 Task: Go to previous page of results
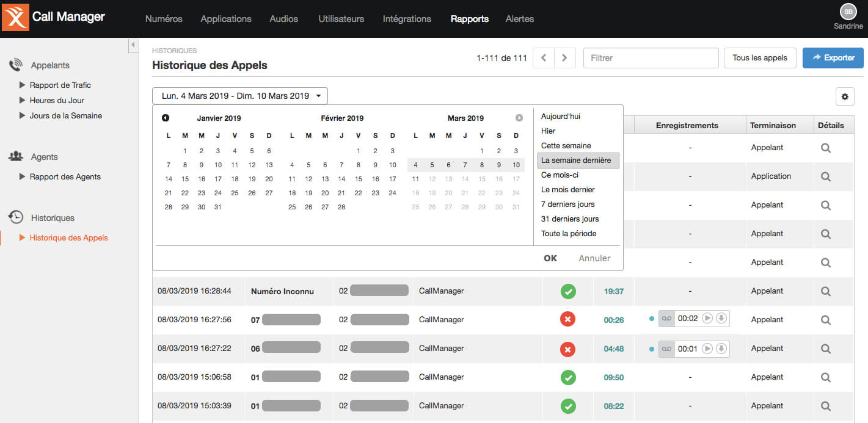tap(544, 58)
